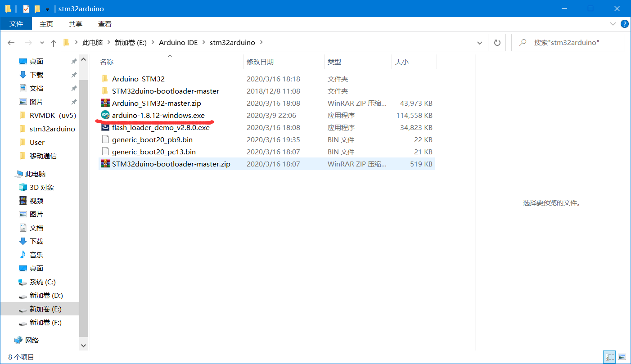Screen dimensions: 631x364
Task: Expand the breadcrumb chevron after 新加卷 (E:)
Action: pos(153,43)
